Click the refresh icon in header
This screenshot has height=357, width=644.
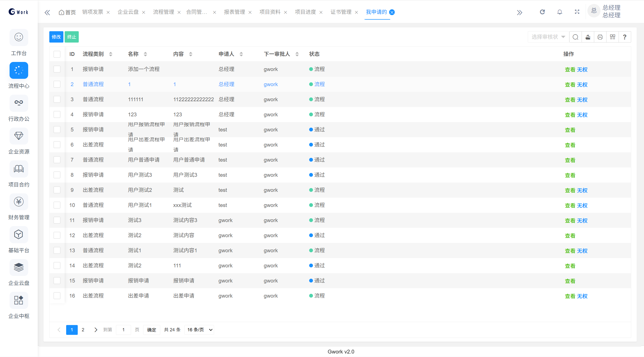[542, 12]
